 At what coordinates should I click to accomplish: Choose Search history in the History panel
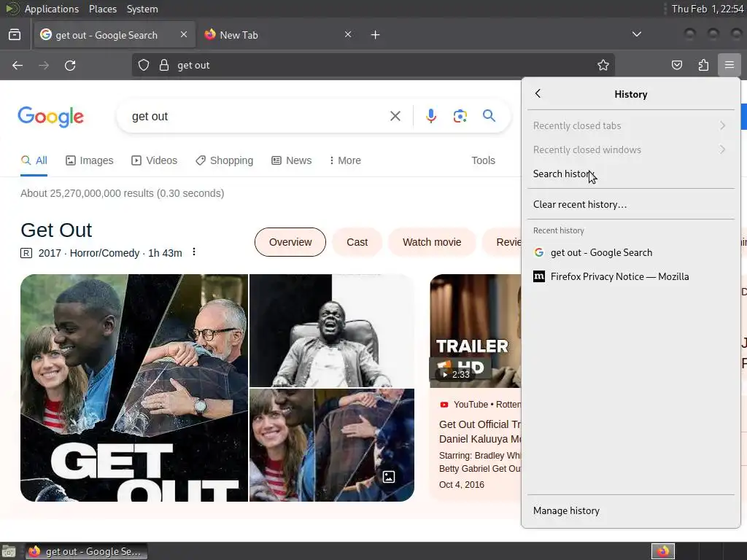pyautogui.click(x=631, y=174)
